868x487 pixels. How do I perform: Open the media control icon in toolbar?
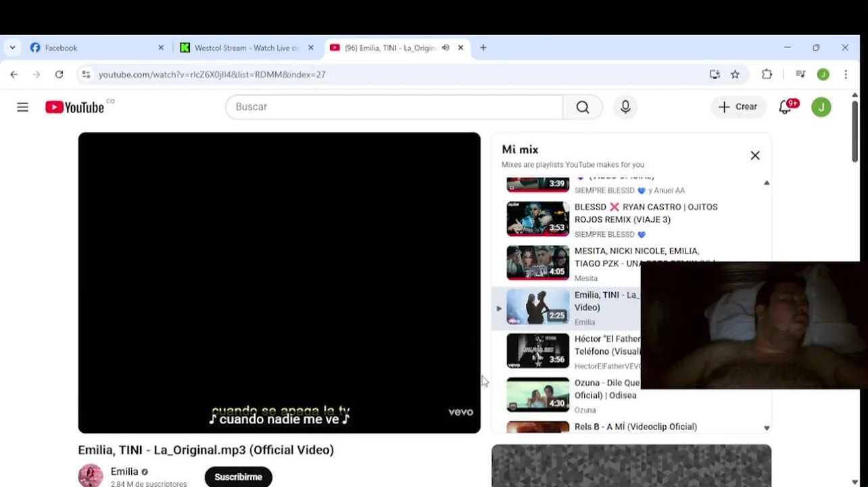pos(800,74)
